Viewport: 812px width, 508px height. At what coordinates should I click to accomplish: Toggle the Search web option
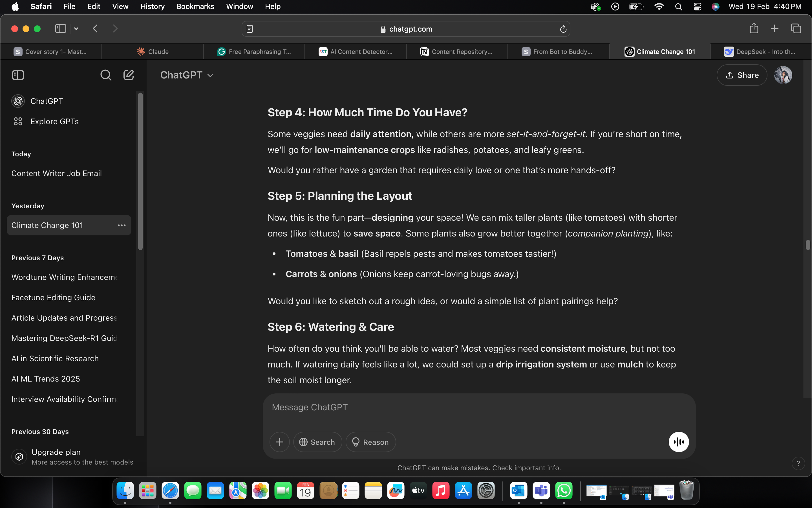point(317,442)
